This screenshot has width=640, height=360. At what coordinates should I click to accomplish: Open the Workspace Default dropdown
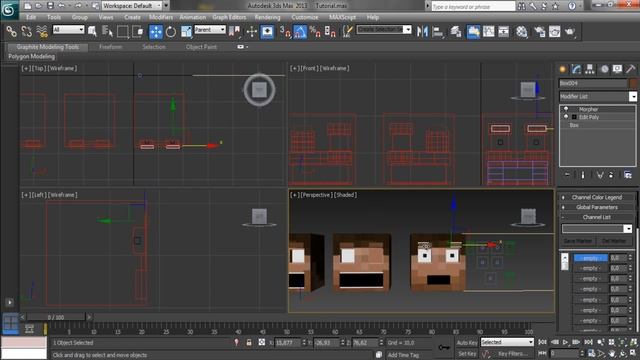pyautogui.click(x=132, y=6)
